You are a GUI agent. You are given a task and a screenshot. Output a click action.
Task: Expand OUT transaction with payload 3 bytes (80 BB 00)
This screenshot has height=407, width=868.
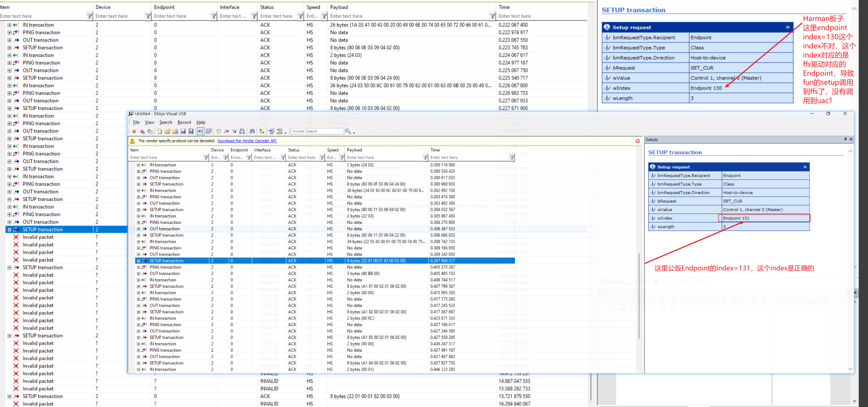point(138,274)
